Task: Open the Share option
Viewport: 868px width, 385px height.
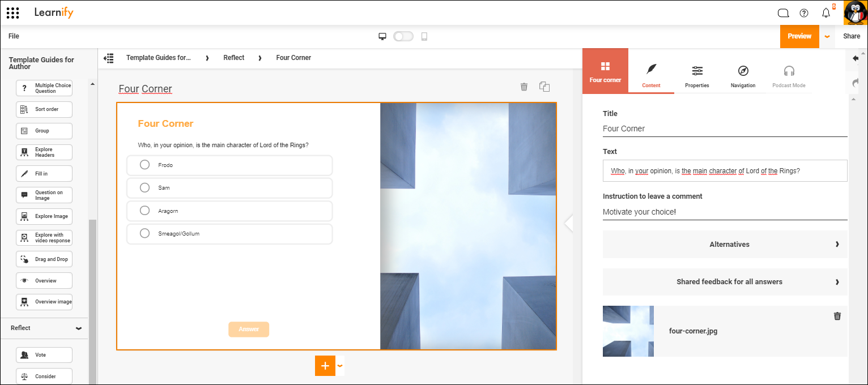Action: click(852, 36)
